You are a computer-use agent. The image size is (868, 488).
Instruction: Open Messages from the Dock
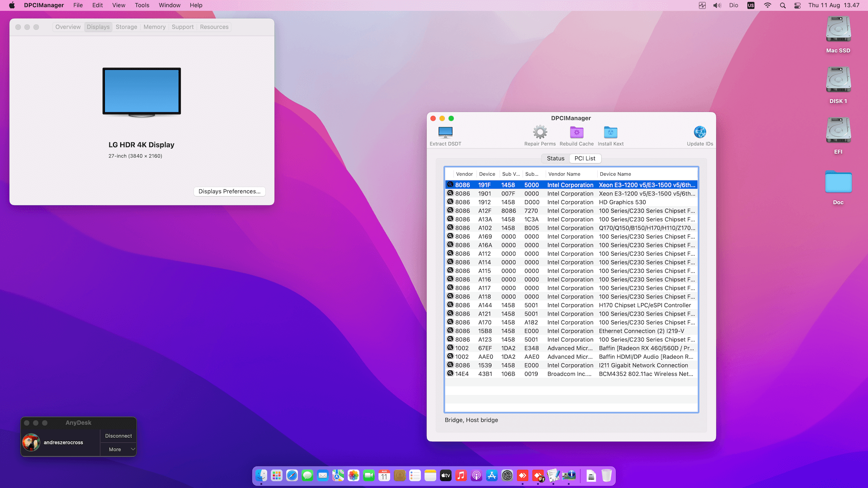307,475
